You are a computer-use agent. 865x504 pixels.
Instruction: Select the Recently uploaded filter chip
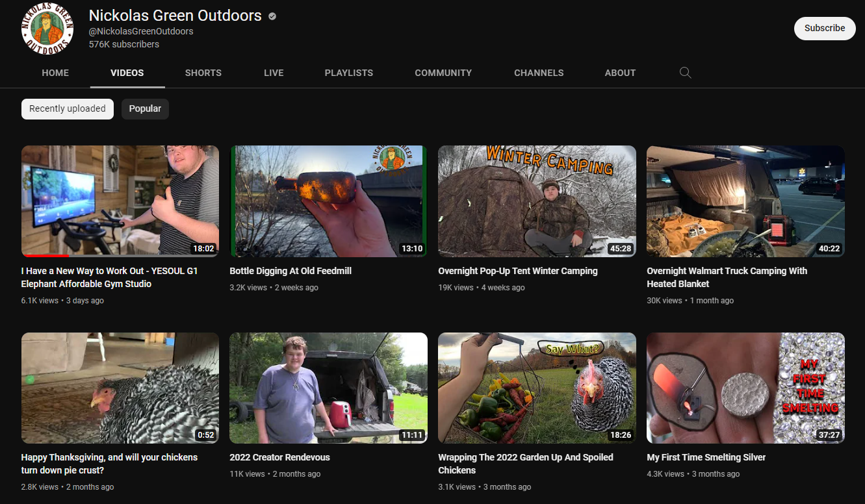tap(67, 108)
